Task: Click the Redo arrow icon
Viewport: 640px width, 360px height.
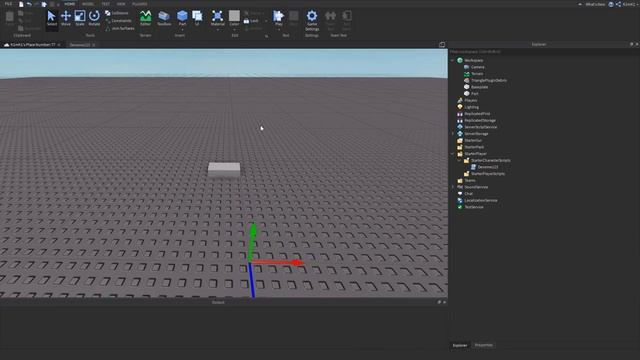Action: [37, 4]
